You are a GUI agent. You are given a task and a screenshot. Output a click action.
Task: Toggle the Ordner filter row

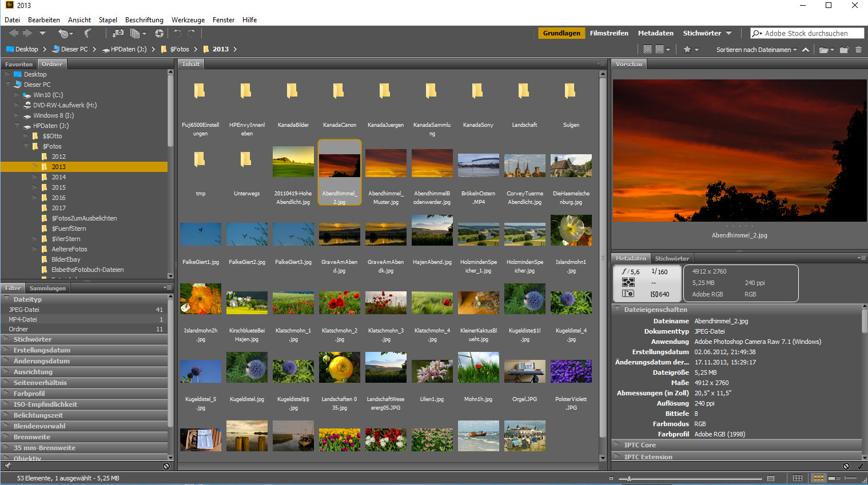click(x=84, y=329)
